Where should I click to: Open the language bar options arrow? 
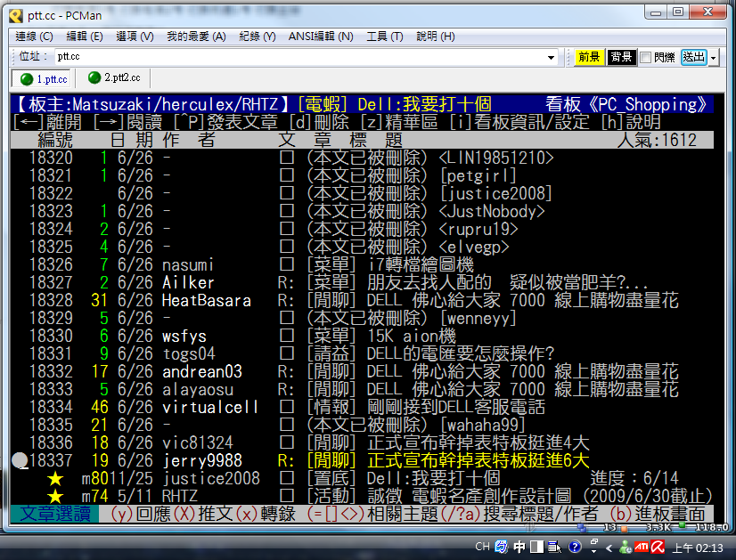pyautogui.click(x=593, y=550)
